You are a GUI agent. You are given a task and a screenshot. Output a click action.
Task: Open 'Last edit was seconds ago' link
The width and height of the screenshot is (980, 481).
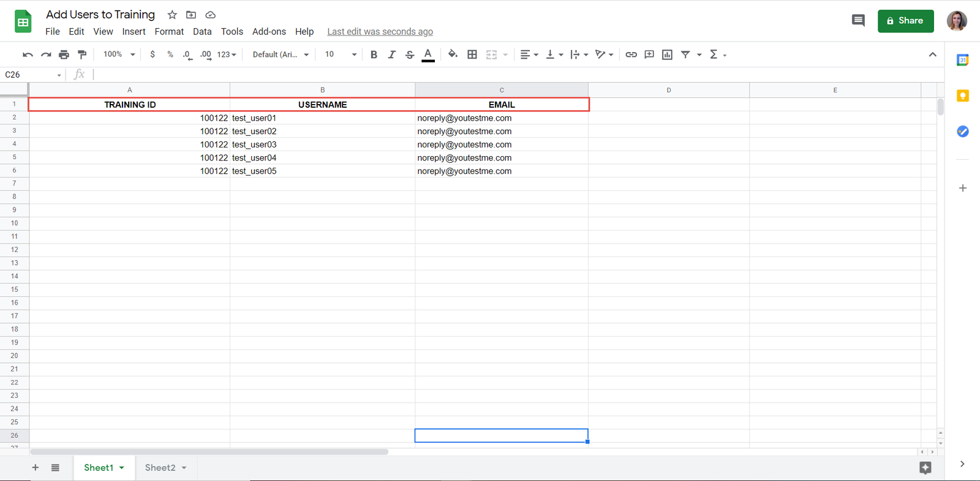pyautogui.click(x=380, y=32)
